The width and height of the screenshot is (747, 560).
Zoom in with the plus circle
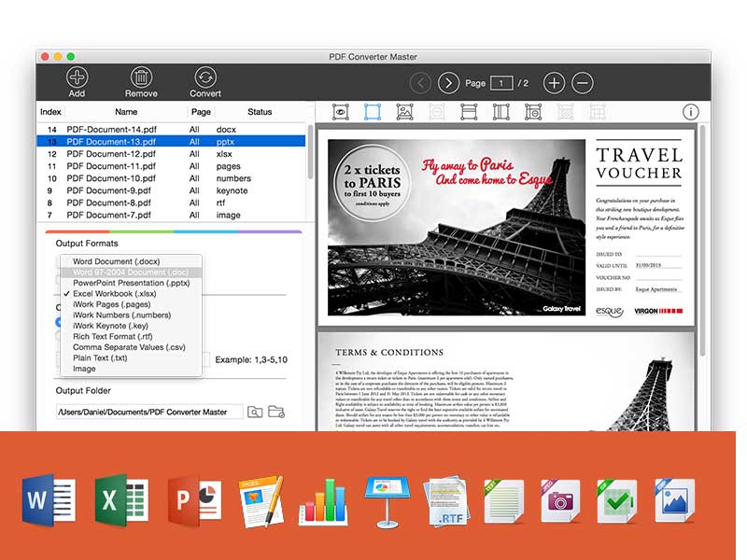pyautogui.click(x=554, y=83)
